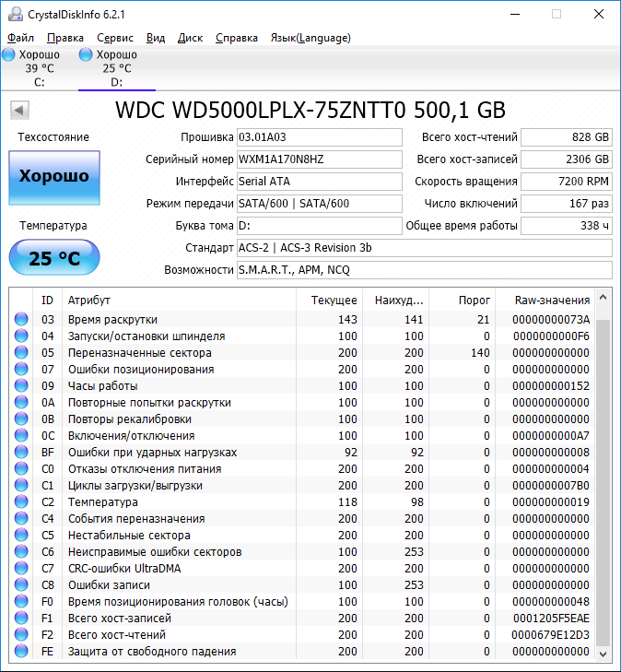The width and height of the screenshot is (621, 672).
Task: Open the Сервис menu
Action: 115,38
